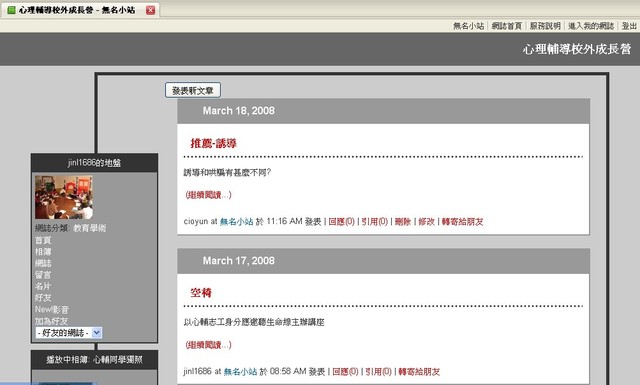Click 轉寄給朋友 on the March 18 post
Viewport: 640px width, 385px height.
point(462,222)
